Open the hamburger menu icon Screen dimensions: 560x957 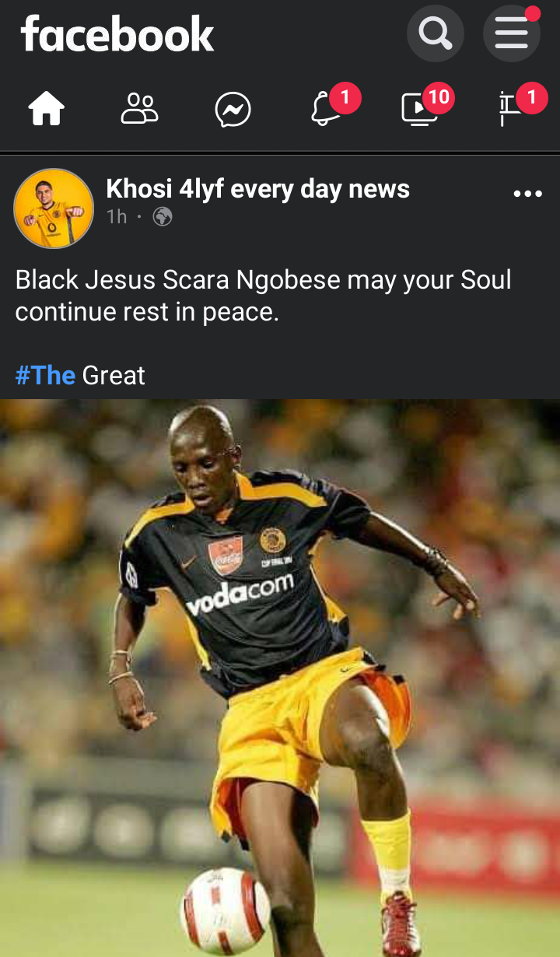pyautogui.click(x=512, y=33)
